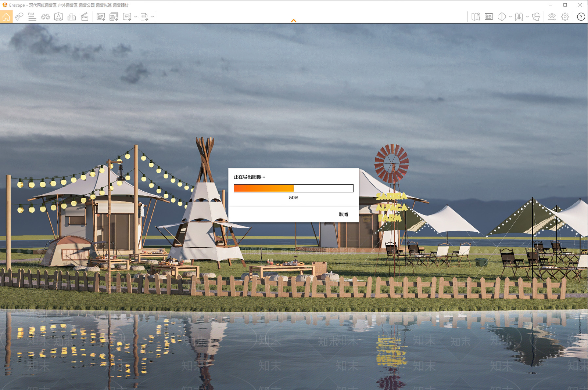Viewport: 588px width, 390px height.
Task: Open the video editor clapperboard
Action: coord(85,17)
